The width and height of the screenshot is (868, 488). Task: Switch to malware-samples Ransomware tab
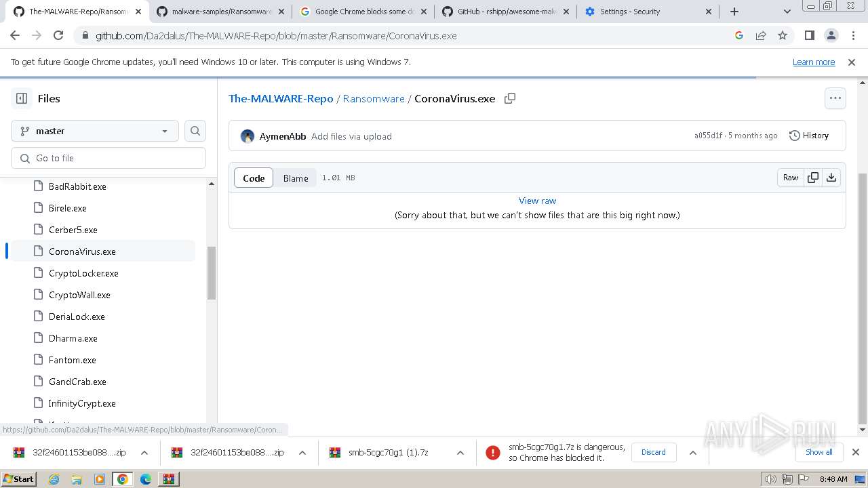(220, 12)
